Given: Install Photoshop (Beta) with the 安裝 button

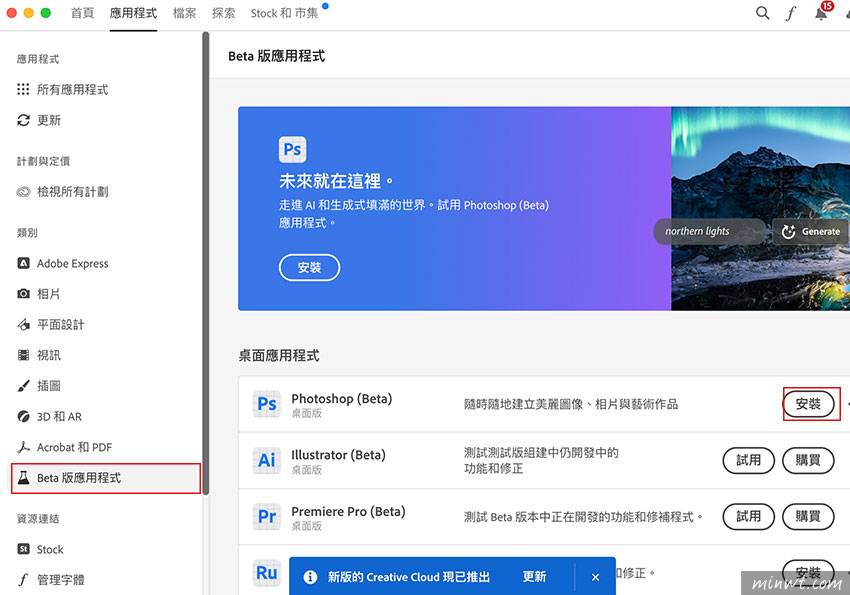Looking at the screenshot, I should [810, 404].
